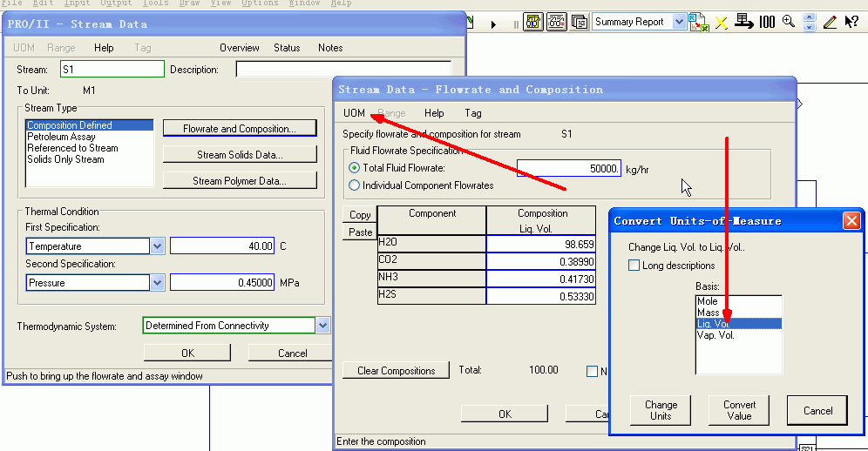Select Mass in the Basis list

[708, 313]
